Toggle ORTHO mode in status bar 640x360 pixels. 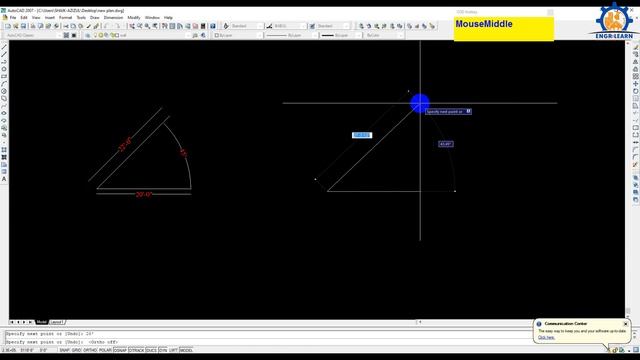point(90,350)
